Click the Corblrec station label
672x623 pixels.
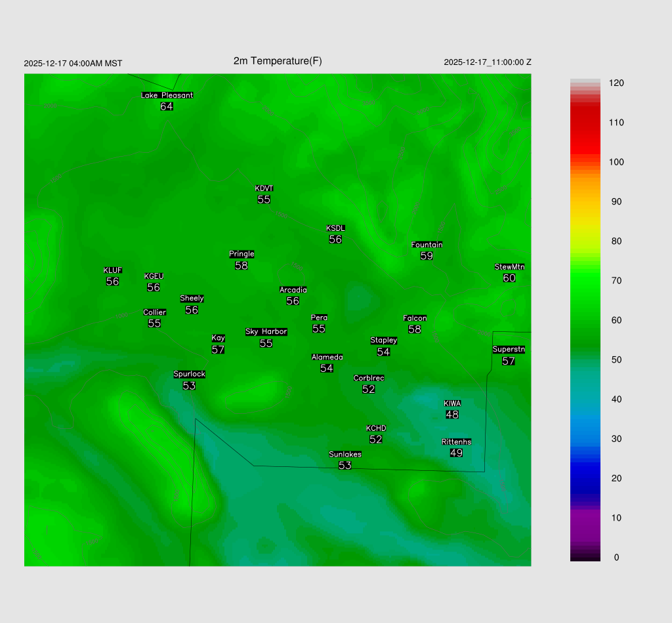(x=369, y=378)
